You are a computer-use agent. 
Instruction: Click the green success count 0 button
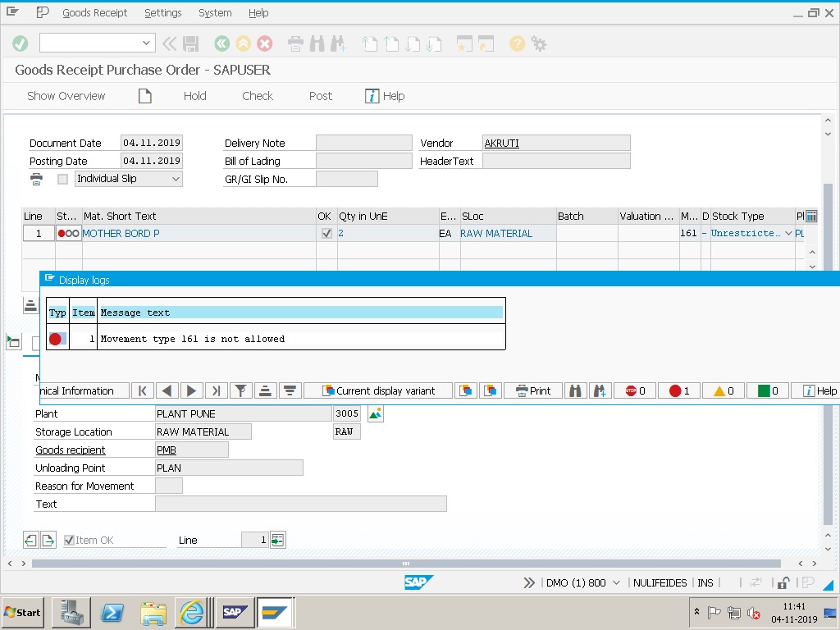pyautogui.click(x=767, y=390)
